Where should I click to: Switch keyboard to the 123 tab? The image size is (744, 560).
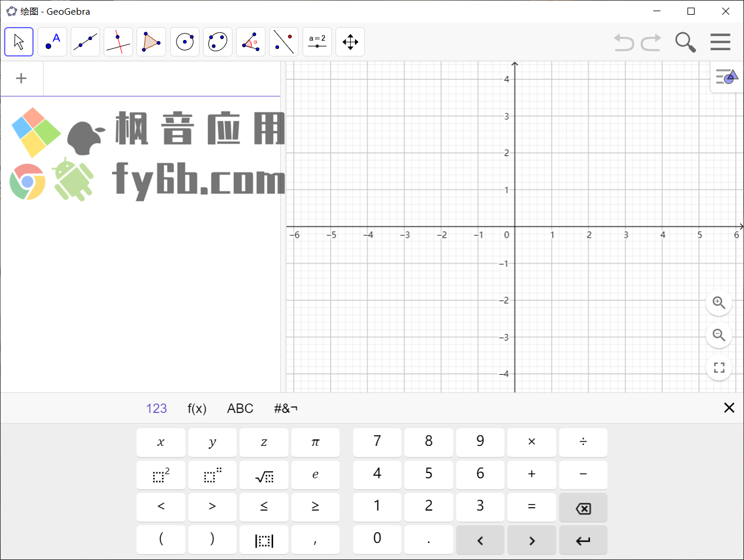(x=157, y=408)
